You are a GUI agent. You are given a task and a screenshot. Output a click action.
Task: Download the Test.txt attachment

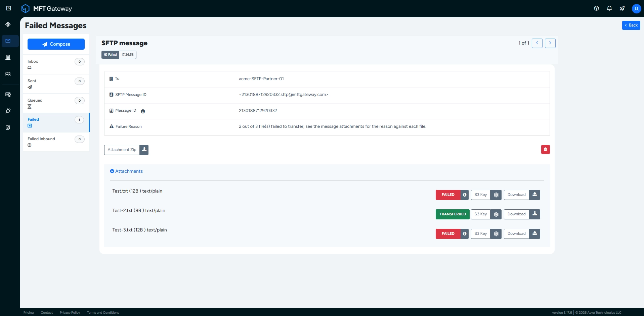point(522,195)
